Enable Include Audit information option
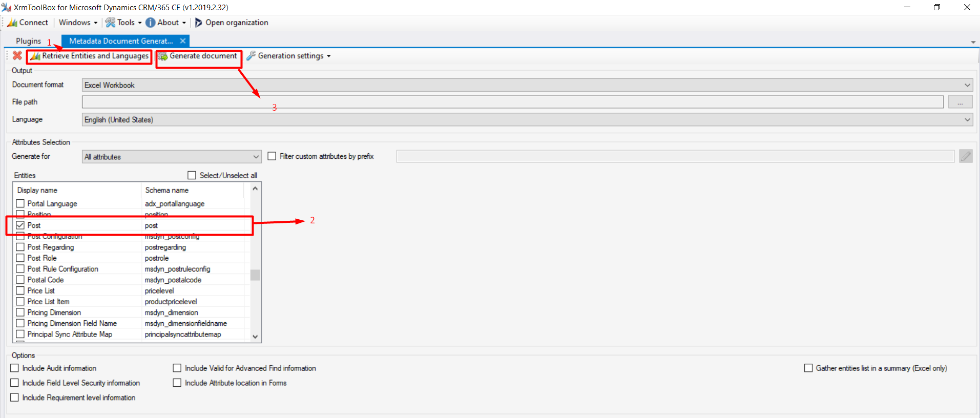Viewport: 980px width, 418px height. pyautogui.click(x=15, y=368)
